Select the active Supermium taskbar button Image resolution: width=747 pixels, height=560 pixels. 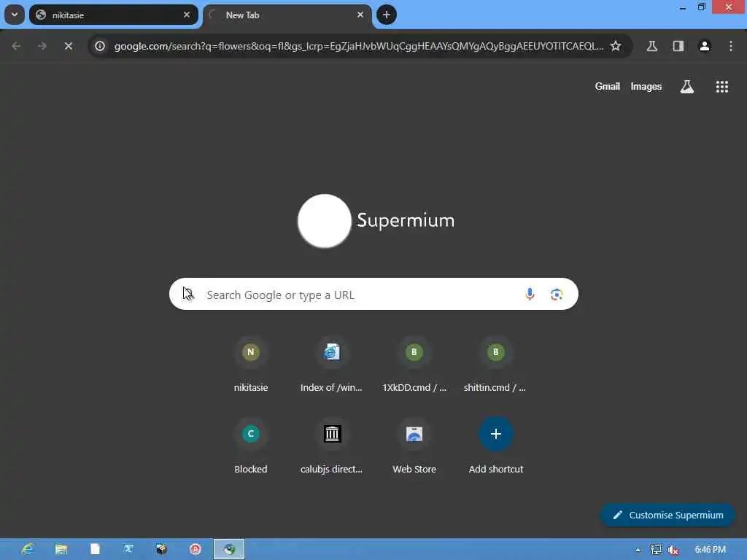coord(229,549)
